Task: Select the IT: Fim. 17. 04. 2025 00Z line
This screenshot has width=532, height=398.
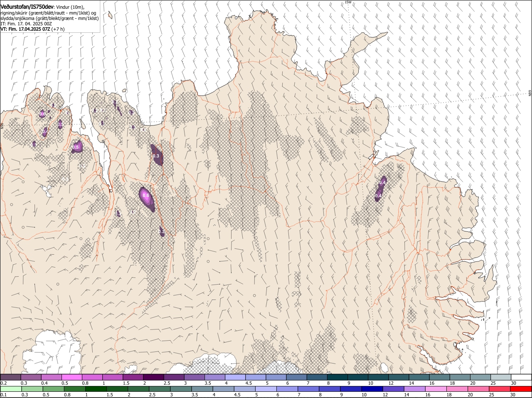Action: (x=26, y=24)
